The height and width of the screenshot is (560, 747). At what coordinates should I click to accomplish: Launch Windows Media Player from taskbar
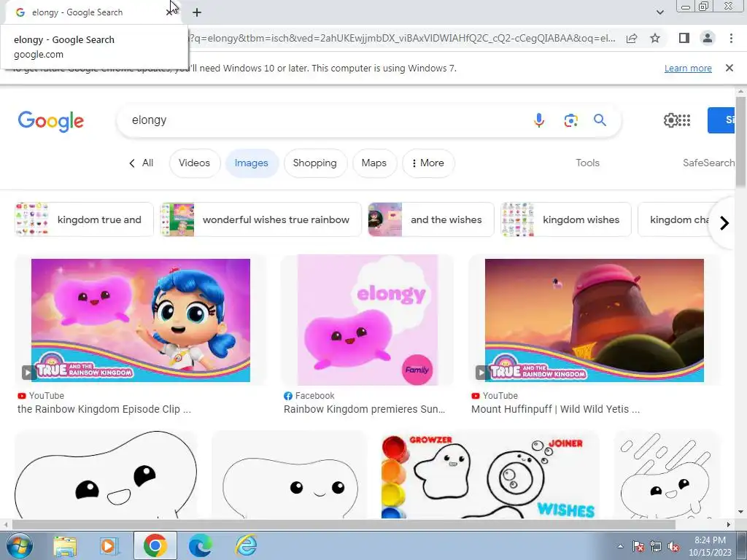tap(109, 545)
